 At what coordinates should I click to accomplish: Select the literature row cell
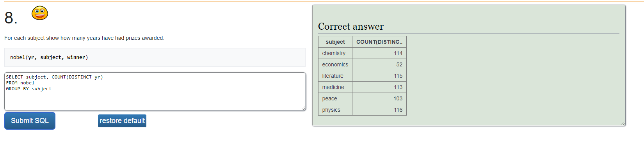[x=335, y=76]
